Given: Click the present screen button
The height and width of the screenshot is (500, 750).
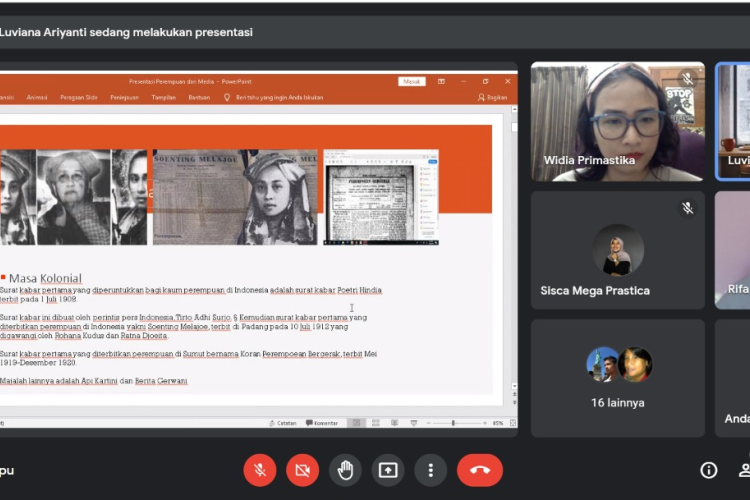Looking at the screenshot, I should click(388, 470).
